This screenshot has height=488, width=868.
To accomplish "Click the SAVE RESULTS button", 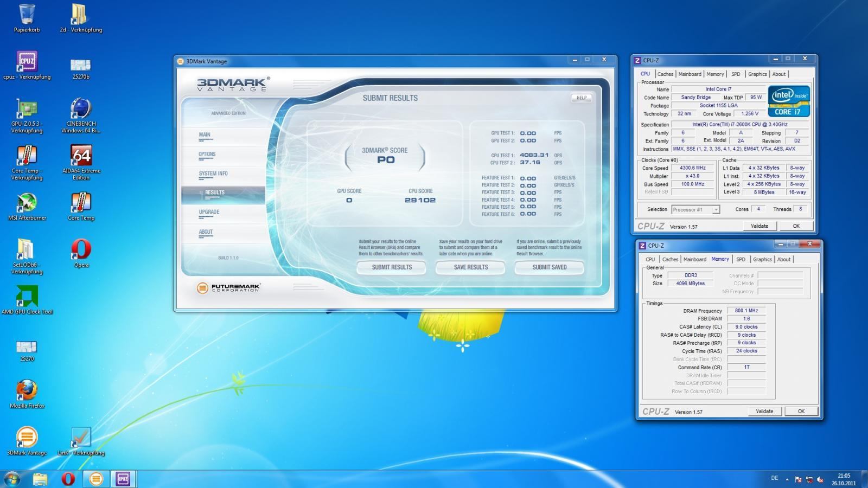I will 470,267.
